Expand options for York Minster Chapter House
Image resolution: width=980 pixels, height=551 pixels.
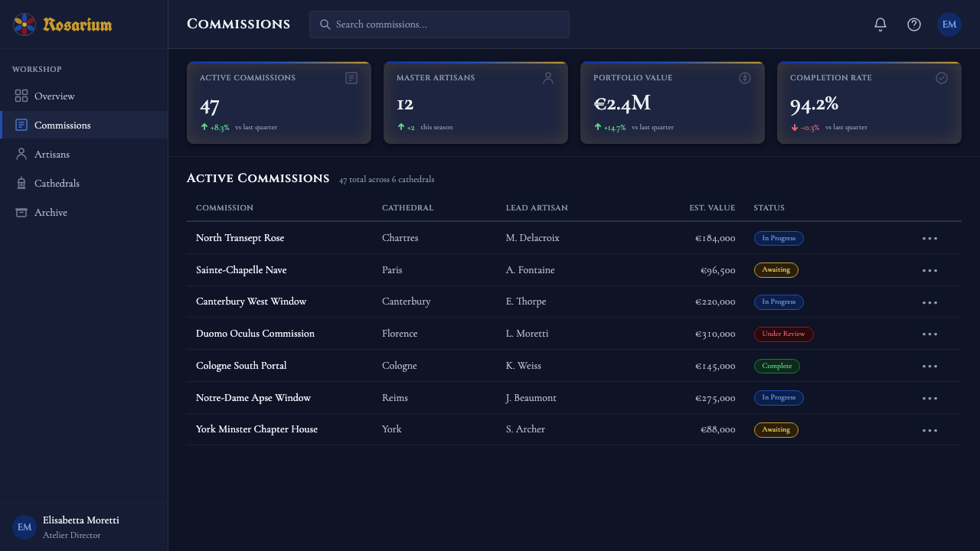pyautogui.click(x=930, y=430)
